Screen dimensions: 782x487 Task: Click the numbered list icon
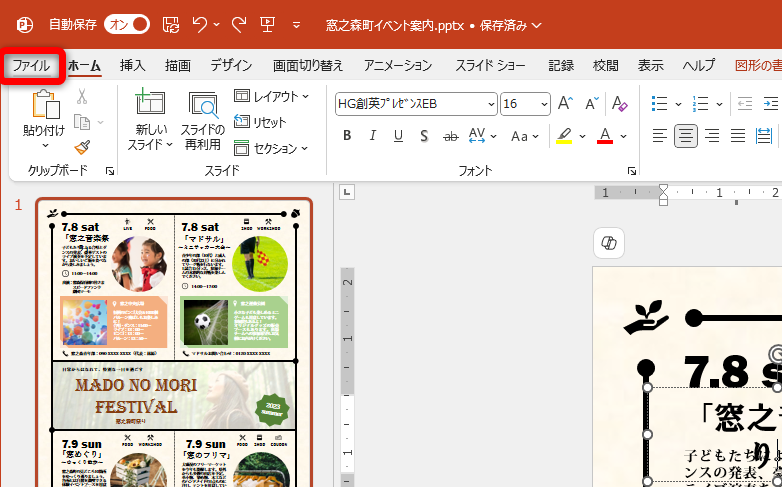[701, 104]
